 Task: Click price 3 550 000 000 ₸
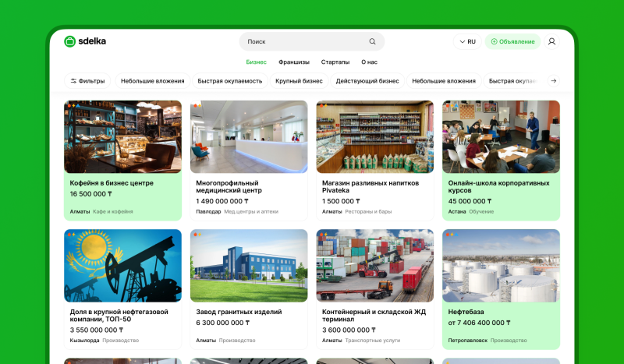click(x=96, y=330)
